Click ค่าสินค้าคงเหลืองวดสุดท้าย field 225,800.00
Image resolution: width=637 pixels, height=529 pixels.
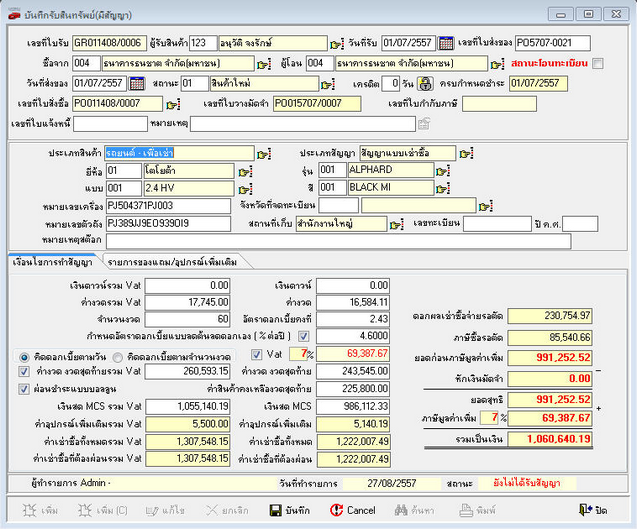click(353, 389)
